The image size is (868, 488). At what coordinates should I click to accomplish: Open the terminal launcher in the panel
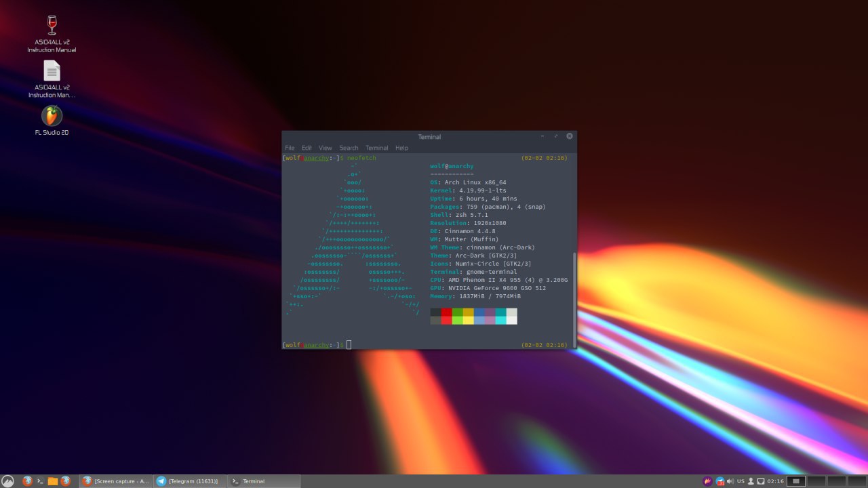(x=40, y=481)
